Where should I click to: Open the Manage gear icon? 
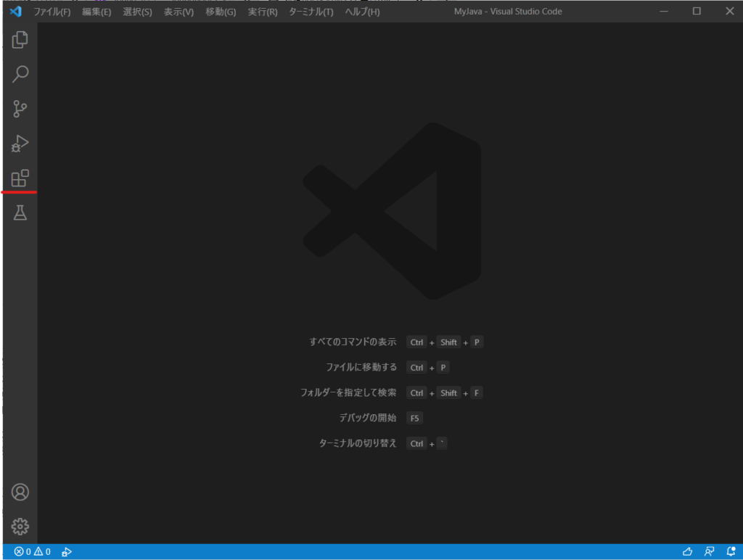click(20, 527)
